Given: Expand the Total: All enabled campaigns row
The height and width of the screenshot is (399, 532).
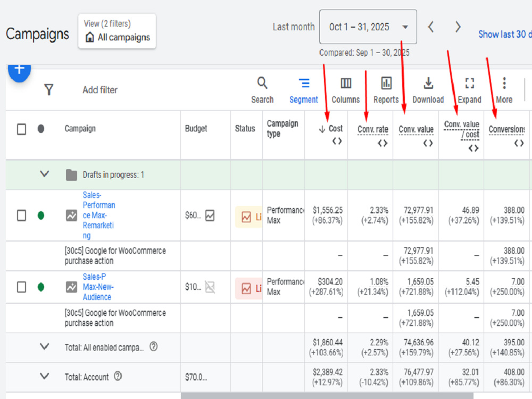Looking at the screenshot, I should (x=45, y=346).
